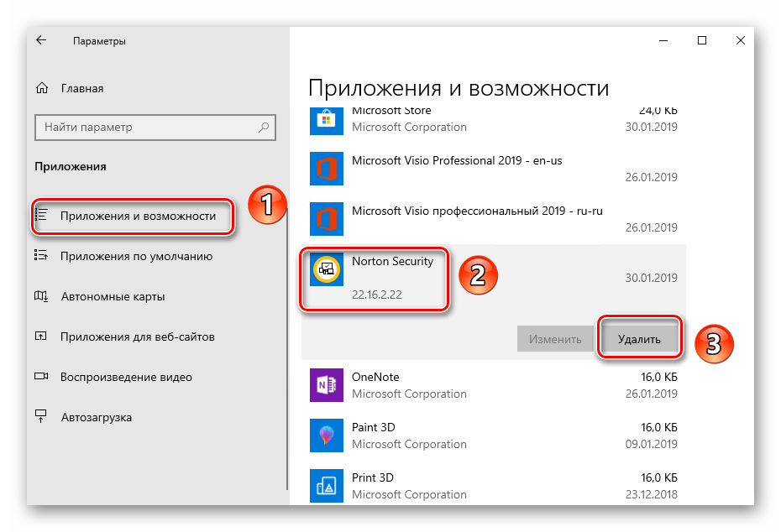The width and height of the screenshot is (781, 532).
Task: Click the OneNote app icon
Action: point(326,385)
